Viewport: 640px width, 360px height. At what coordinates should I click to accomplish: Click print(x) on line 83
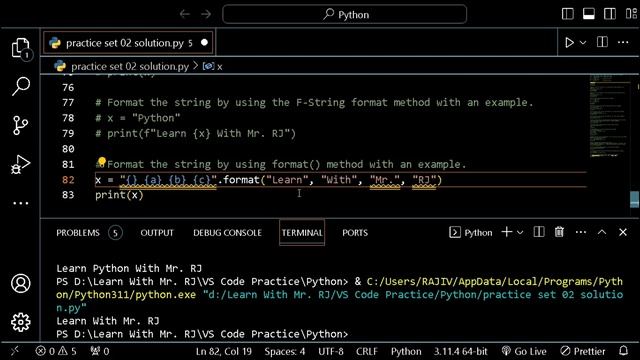[x=119, y=195]
